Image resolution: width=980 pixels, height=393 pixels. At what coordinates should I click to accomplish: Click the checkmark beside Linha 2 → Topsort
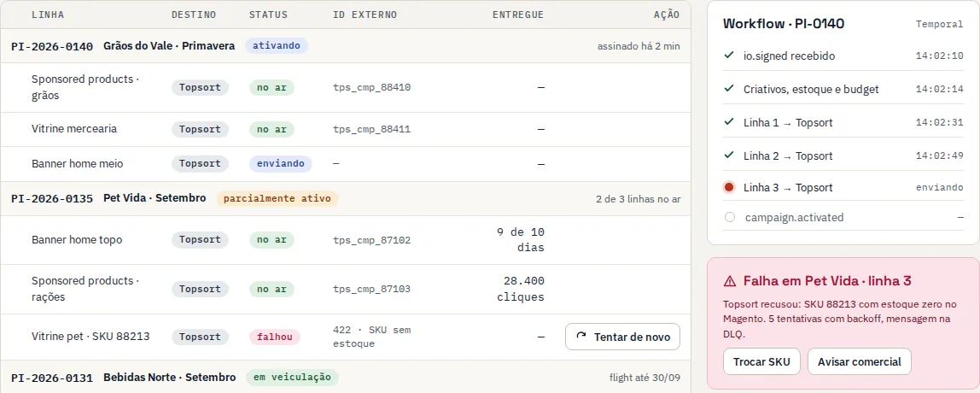tap(729, 155)
